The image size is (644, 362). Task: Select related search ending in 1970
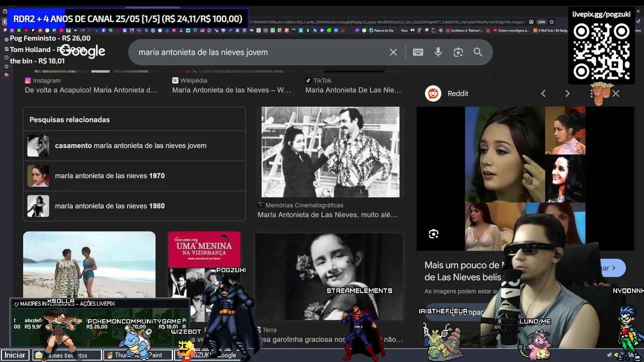pos(134,176)
